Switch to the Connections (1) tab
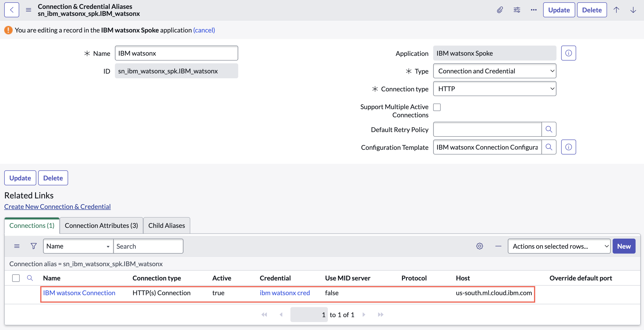Image resolution: width=644 pixels, height=330 pixels. pyautogui.click(x=32, y=225)
